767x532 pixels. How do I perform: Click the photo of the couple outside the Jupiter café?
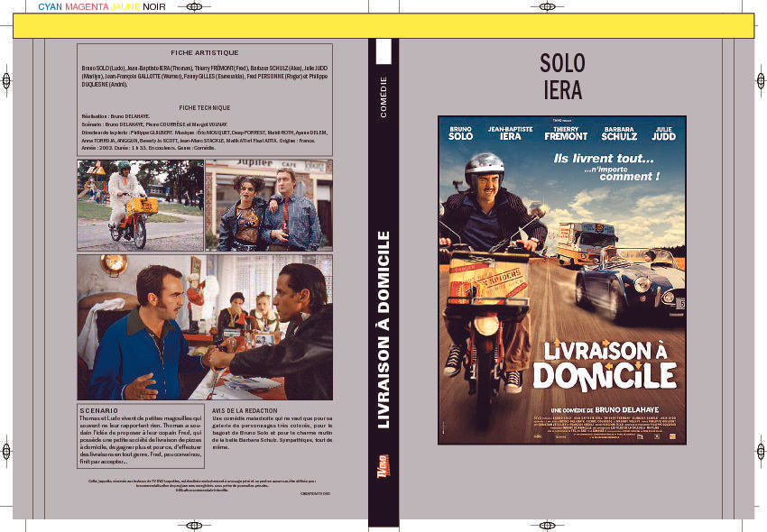click(x=269, y=206)
